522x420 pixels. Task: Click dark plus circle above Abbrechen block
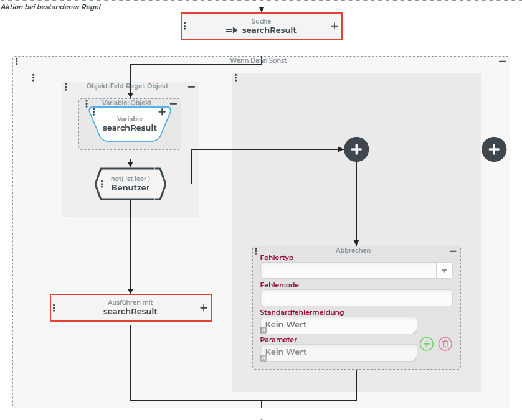pyautogui.click(x=356, y=149)
